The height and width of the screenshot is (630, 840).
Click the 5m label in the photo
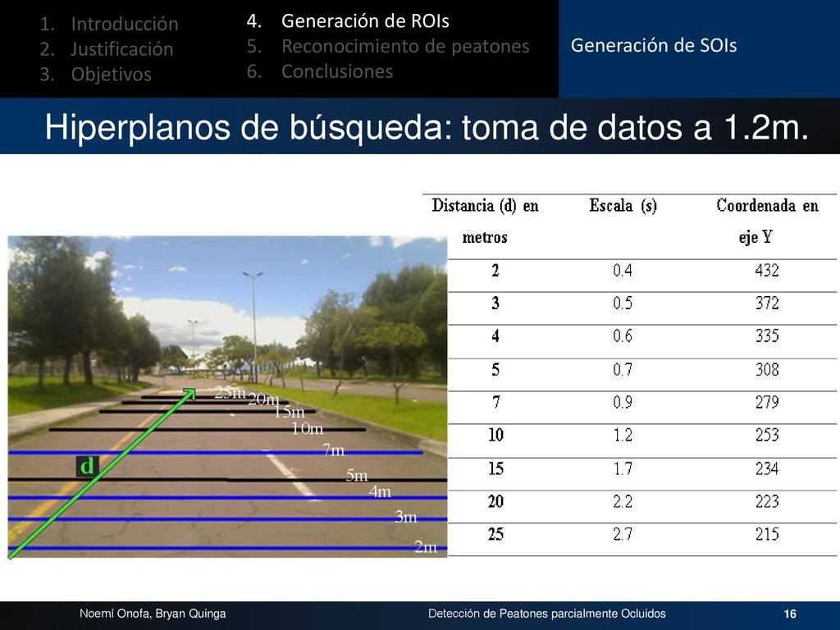click(x=357, y=475)
